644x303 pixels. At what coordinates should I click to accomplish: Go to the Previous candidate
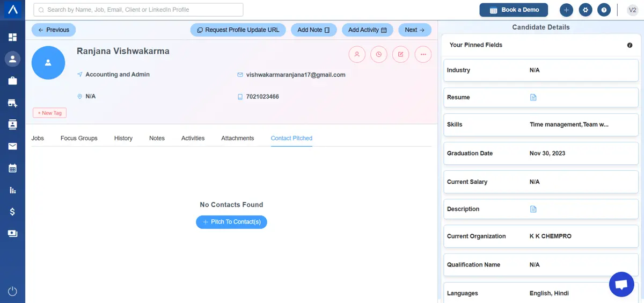(x=54, y=30)
